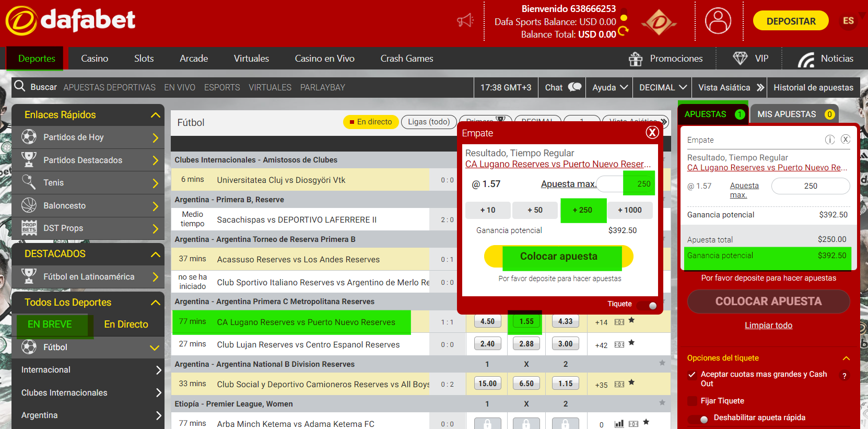Expand the Argentina category

(159, 415)
